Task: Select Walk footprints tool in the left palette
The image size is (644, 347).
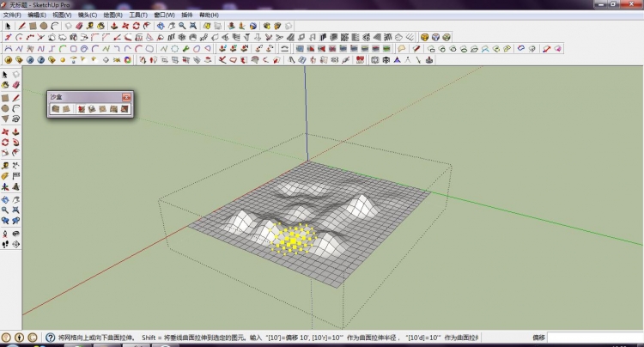Action: point(5,244)
